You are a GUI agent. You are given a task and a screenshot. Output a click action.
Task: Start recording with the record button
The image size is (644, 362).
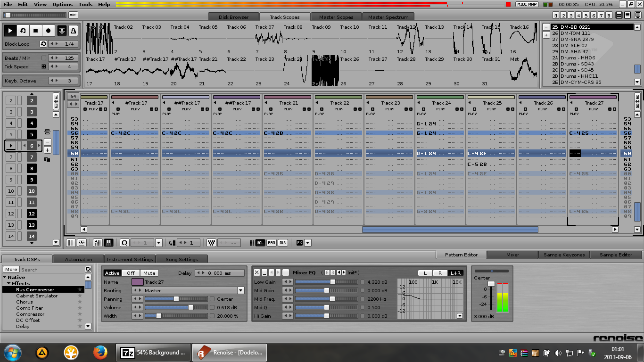point(48,31)
